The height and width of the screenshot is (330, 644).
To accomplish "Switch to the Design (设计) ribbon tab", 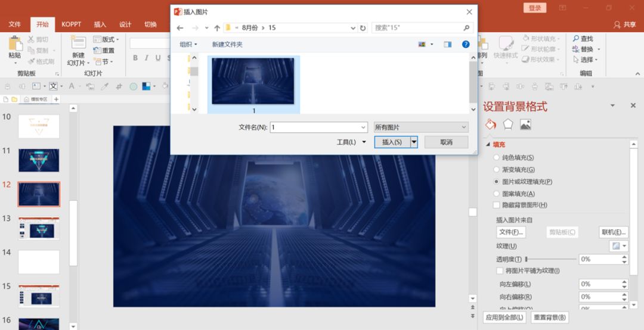I will [x=125, y=24].
